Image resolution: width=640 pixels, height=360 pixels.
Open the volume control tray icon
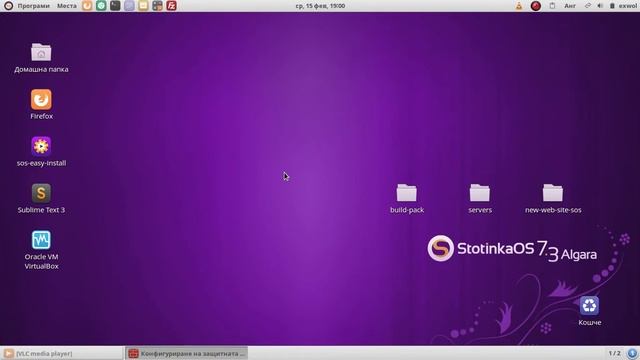[x=600, y=6]
